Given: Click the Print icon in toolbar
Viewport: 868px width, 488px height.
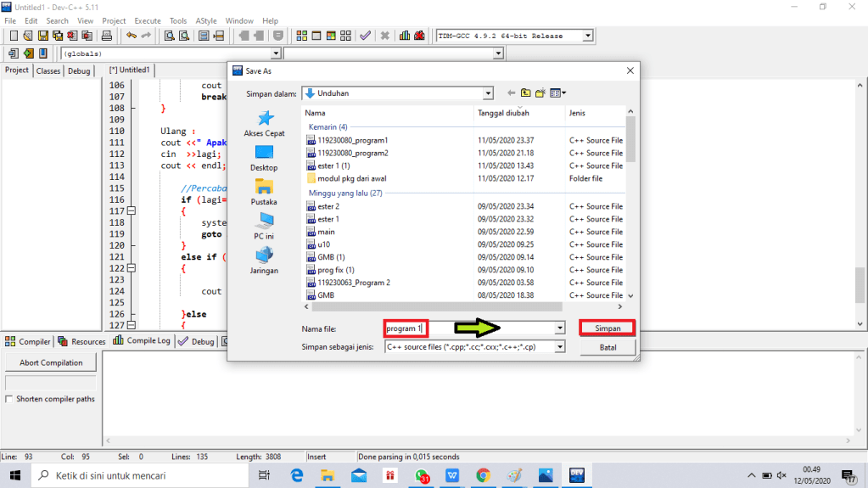Looking at the screenshot, I should pos(107,36).
